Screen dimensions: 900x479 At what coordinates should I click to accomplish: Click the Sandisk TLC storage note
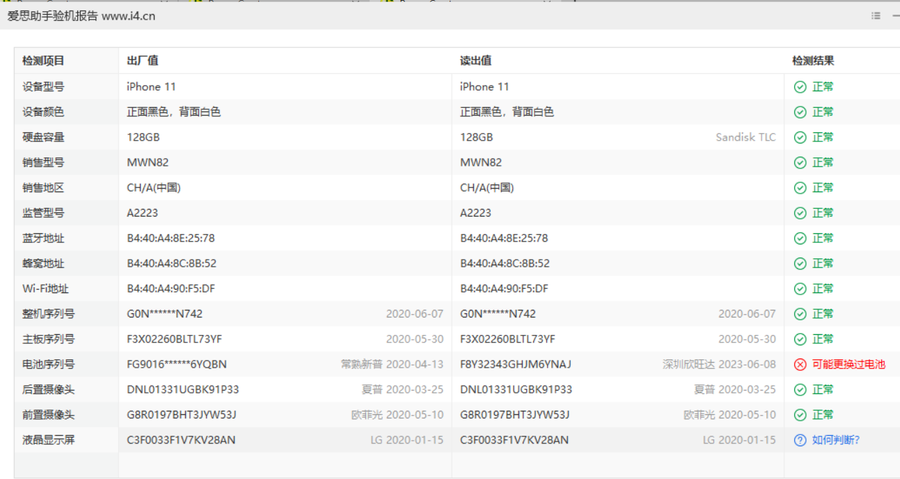coord(745,138)
